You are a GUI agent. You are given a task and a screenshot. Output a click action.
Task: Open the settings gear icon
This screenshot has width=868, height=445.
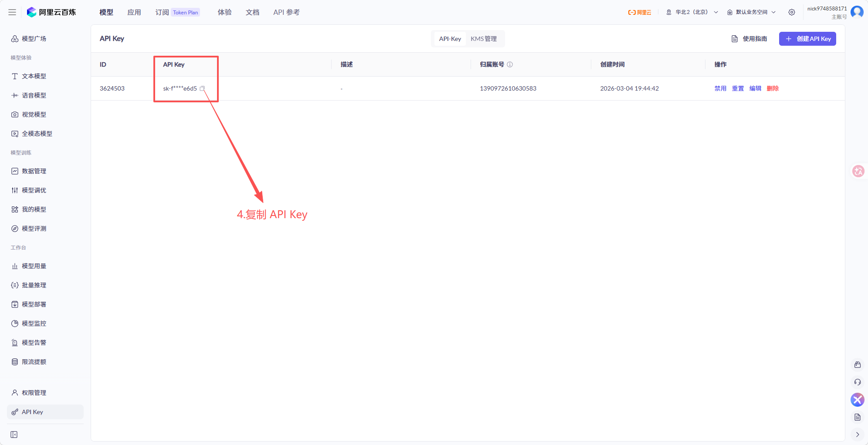(x=792, y=12)
